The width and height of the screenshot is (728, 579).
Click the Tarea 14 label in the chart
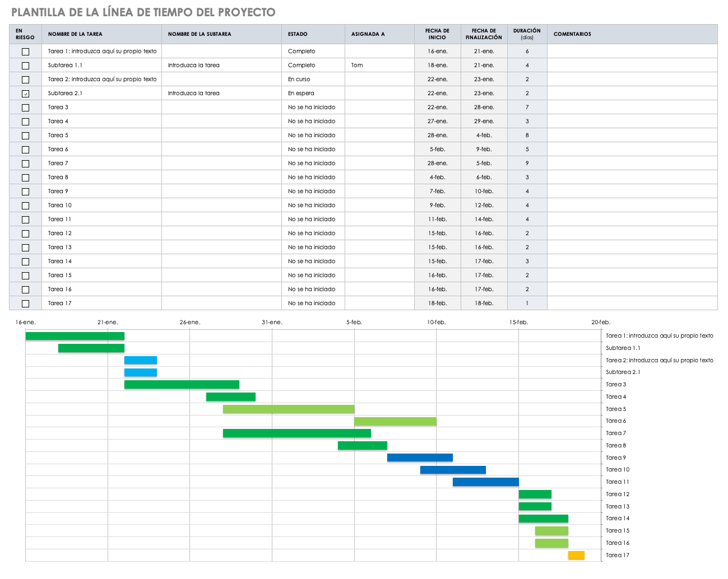[618, 519]
